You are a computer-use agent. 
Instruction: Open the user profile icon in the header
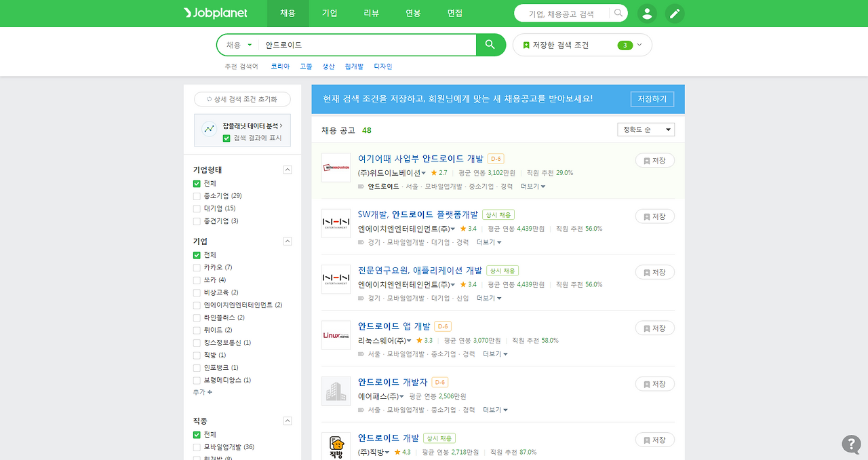coord(647,13)
